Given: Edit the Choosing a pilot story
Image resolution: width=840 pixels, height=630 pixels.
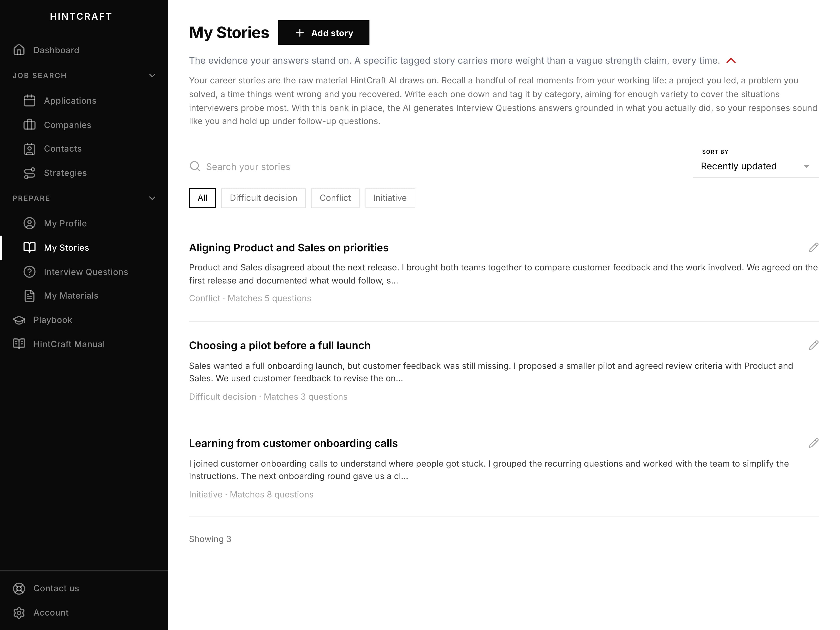Looking at the screenshot, I should click(x=813, y=345).
